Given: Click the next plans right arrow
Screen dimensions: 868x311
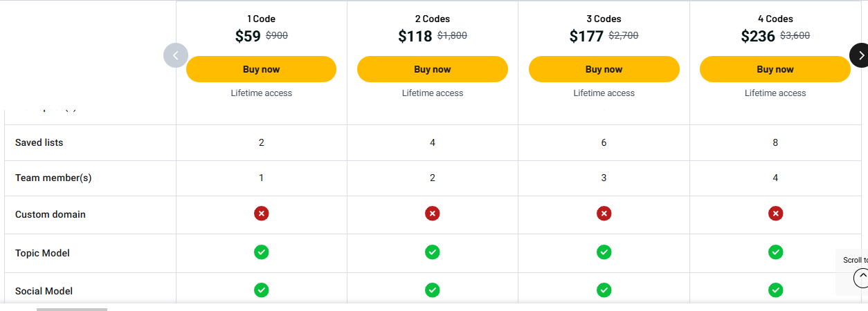Looking at the screenshot, I should coord(860,55).
